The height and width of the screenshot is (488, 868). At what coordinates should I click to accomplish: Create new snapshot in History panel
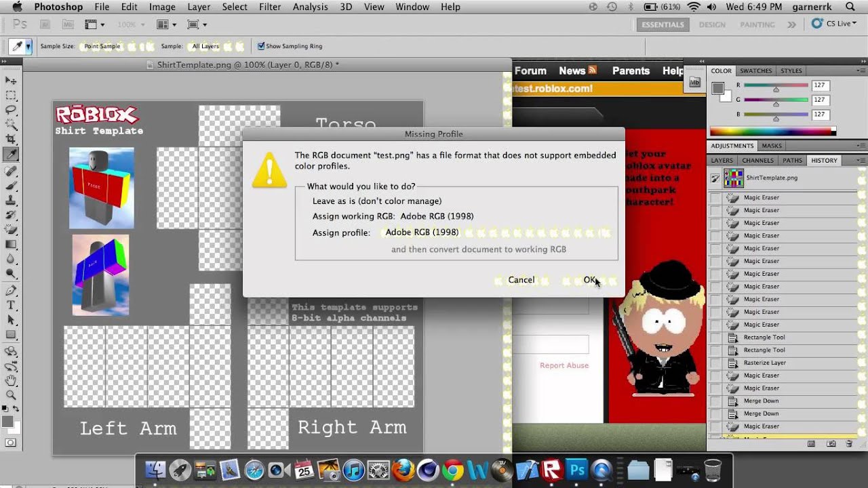831,444
